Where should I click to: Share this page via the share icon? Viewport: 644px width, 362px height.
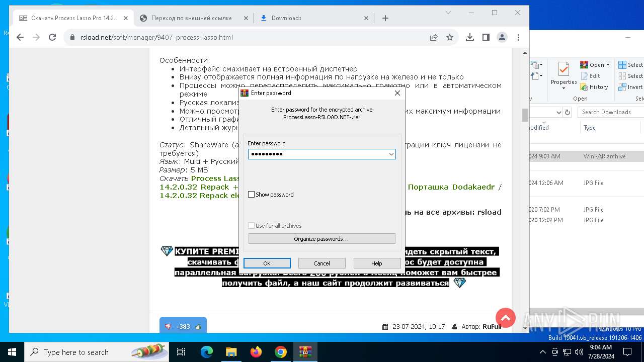434,37
